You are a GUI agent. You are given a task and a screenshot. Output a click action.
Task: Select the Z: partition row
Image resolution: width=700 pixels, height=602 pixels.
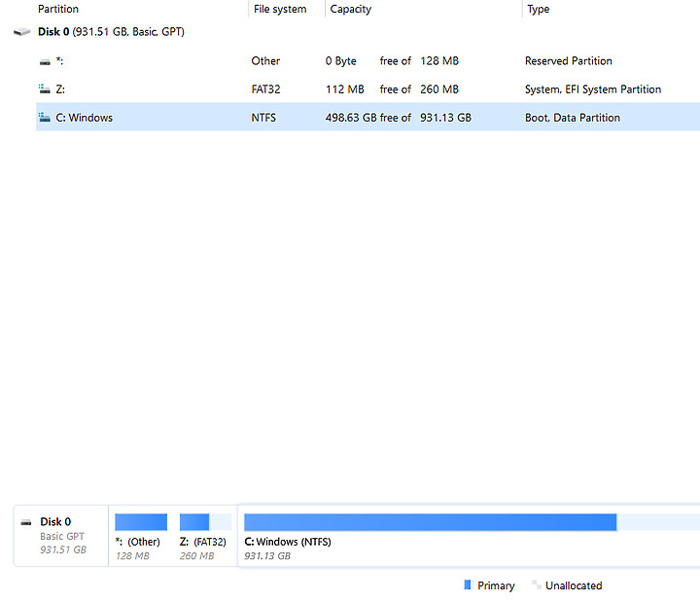point(367,89)
